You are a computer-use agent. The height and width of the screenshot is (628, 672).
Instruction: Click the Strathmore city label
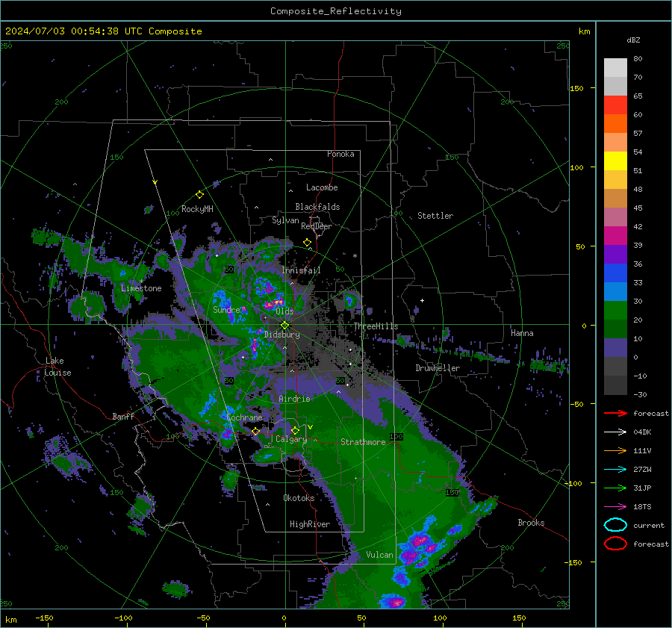point(363,442)
